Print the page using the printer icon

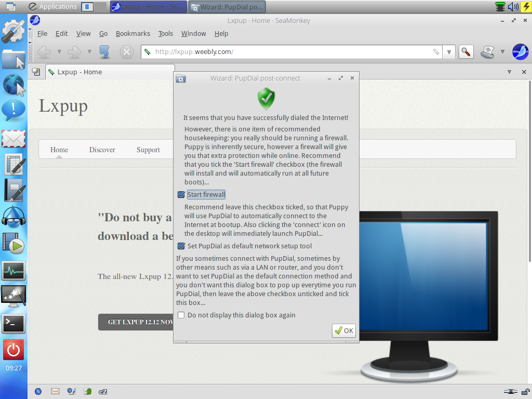(x=488, y=52)
